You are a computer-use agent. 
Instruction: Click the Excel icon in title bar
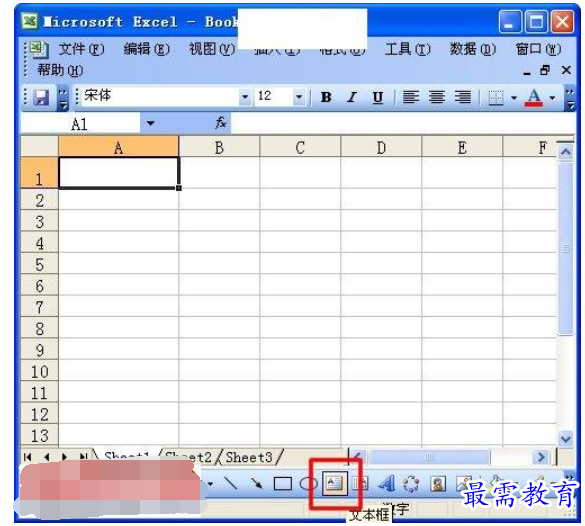(30, 21)
